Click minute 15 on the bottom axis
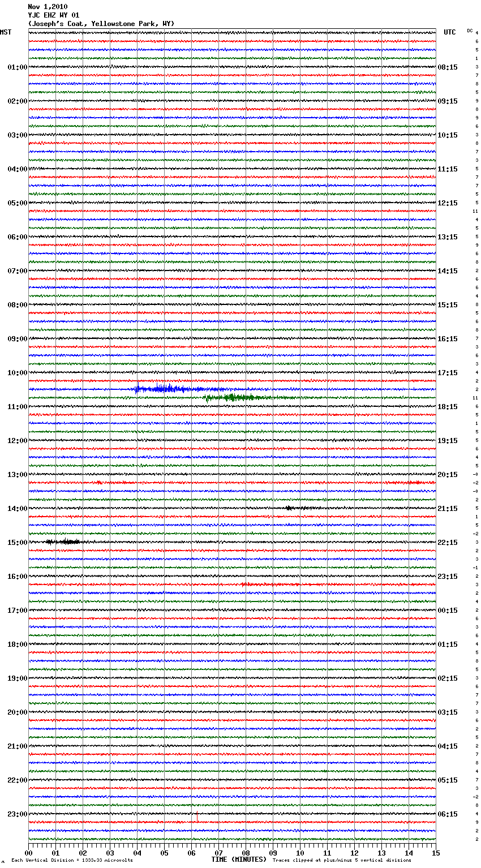 (436, 853)
